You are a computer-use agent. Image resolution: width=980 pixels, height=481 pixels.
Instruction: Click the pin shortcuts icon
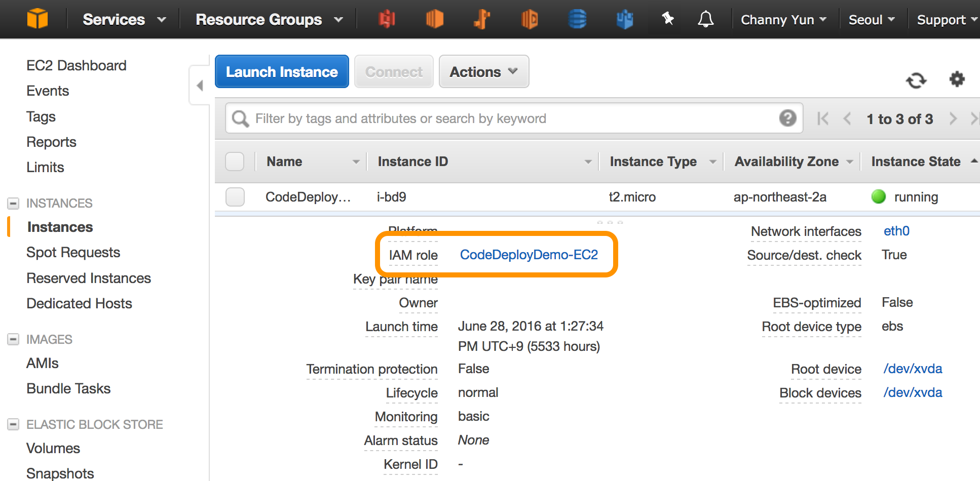click(x=668, y=18)
